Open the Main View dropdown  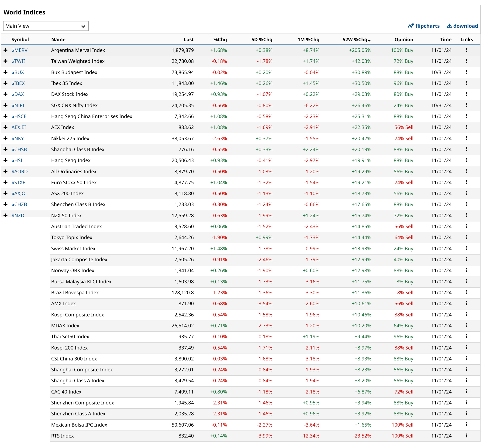pyautogui.click(x=46, y=26)
